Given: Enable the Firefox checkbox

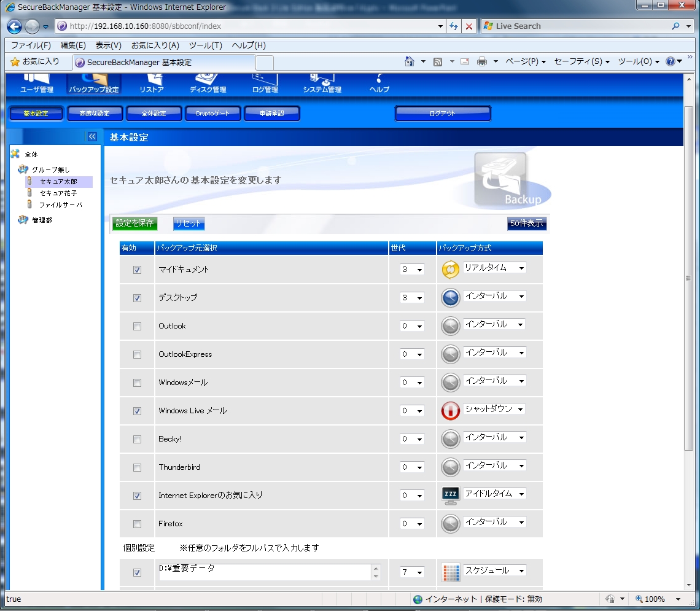Looking at the screenshot, I should [x=137, y=524].
